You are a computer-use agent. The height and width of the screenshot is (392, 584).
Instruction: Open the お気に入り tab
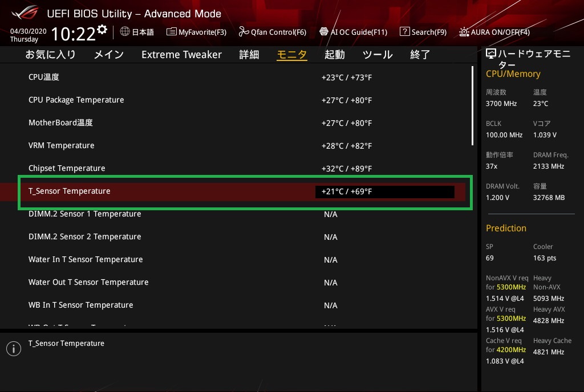coord(51,55)
